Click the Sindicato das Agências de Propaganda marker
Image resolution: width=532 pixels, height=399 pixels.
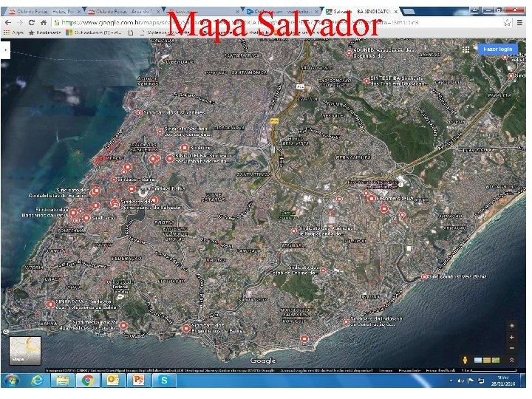(x=294, y=231)
